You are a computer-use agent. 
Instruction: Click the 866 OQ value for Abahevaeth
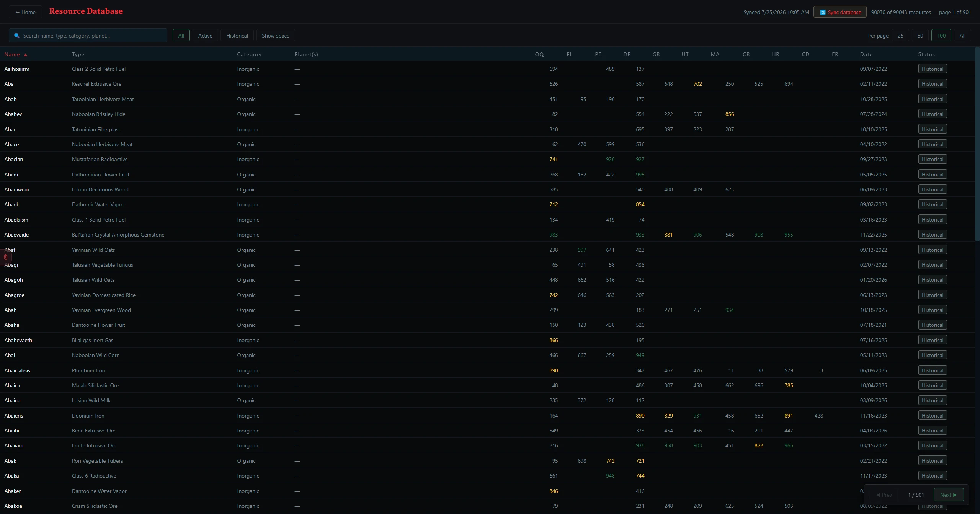pyautogui.click(x=554, y=340)
